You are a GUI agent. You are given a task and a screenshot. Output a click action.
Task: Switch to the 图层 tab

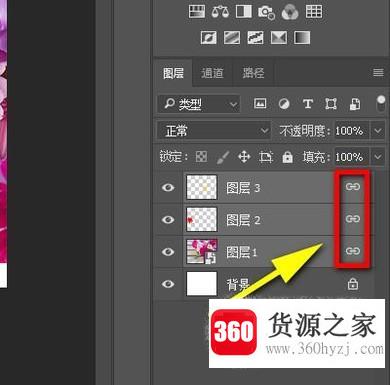pos(173,73)
